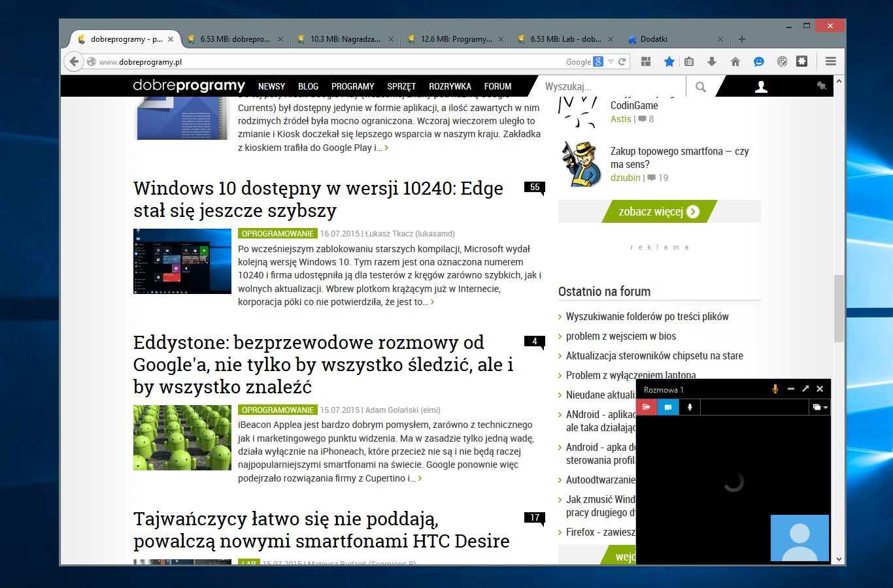
Task: Click the dobreprogramy site logo
Action: pyautogui.click(x=189, y=86)
